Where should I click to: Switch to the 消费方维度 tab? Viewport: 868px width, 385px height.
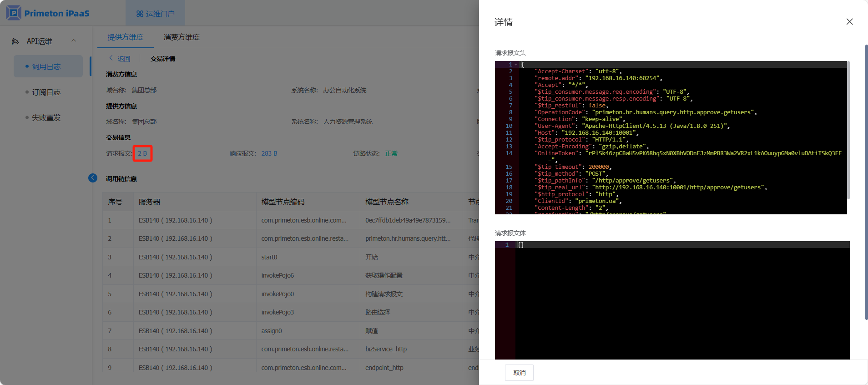pos(182,37)
